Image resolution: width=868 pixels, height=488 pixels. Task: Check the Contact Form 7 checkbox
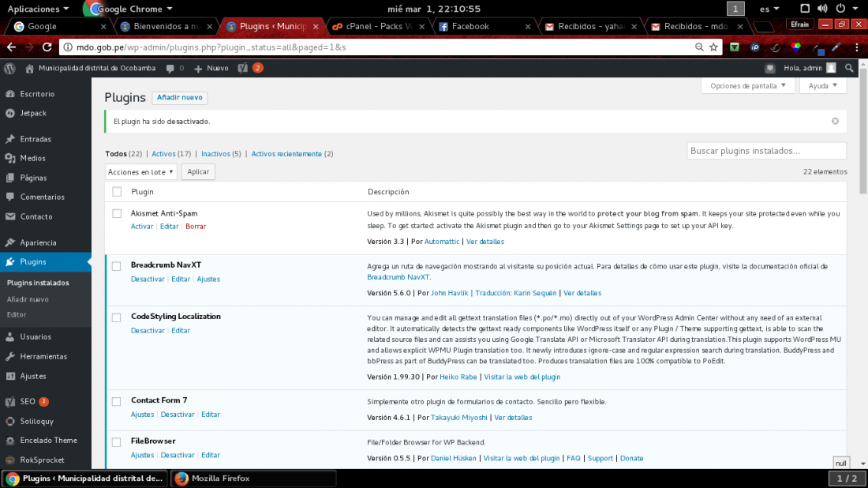[x=116, y=401]
